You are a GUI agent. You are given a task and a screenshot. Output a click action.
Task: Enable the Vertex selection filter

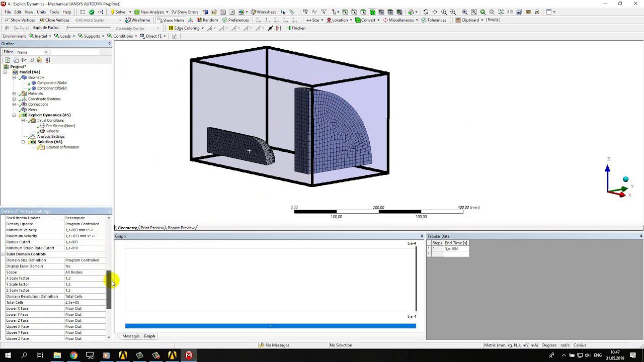pyautogui.click(x=345, y=12)
